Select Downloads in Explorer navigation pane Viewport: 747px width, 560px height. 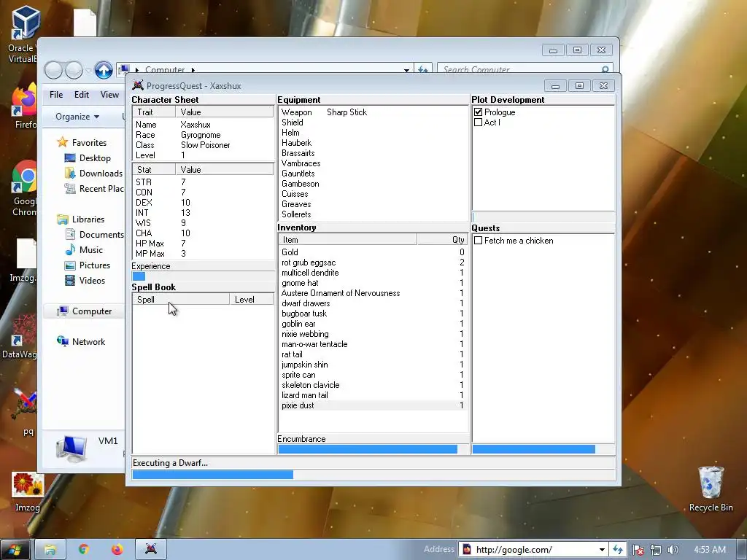point(101,174)
